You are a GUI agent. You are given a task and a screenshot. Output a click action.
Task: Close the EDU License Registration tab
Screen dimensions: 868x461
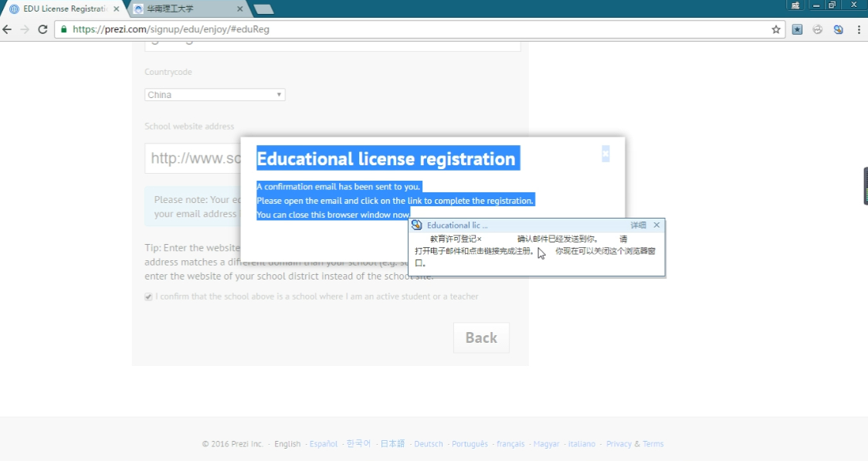117,8
